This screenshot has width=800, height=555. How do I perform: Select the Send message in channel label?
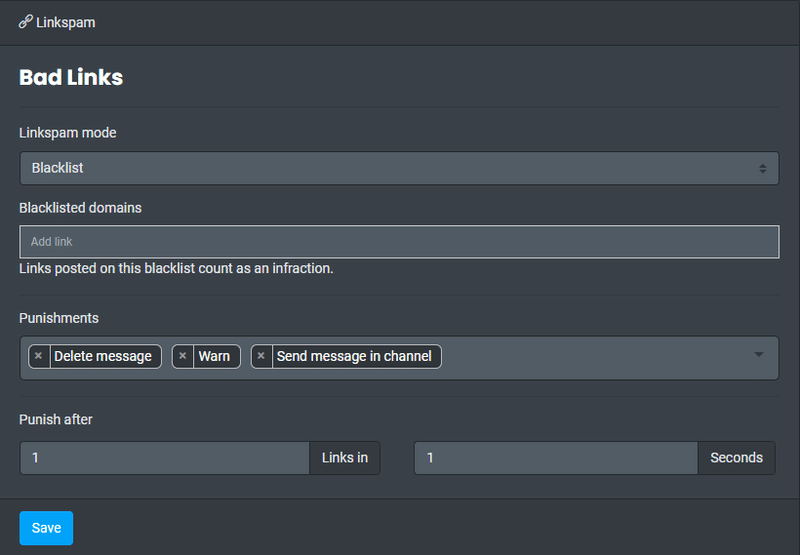[354, 356]
